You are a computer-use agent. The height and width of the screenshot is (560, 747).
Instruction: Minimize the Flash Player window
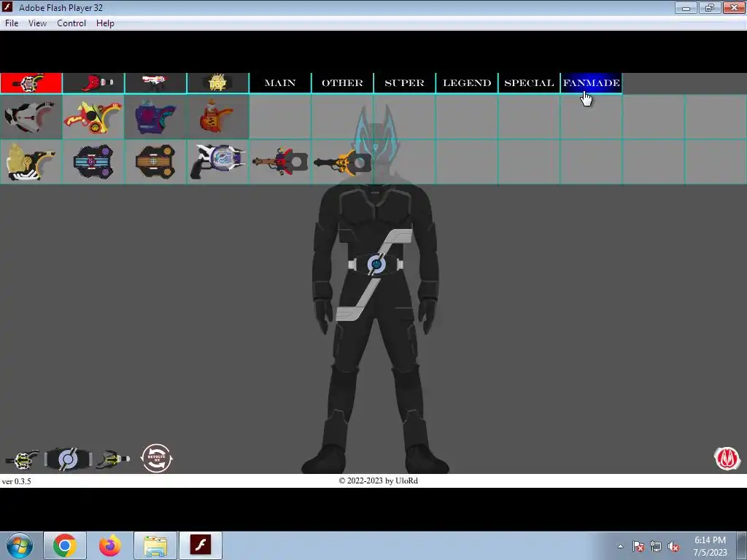[x=686, y=7]
